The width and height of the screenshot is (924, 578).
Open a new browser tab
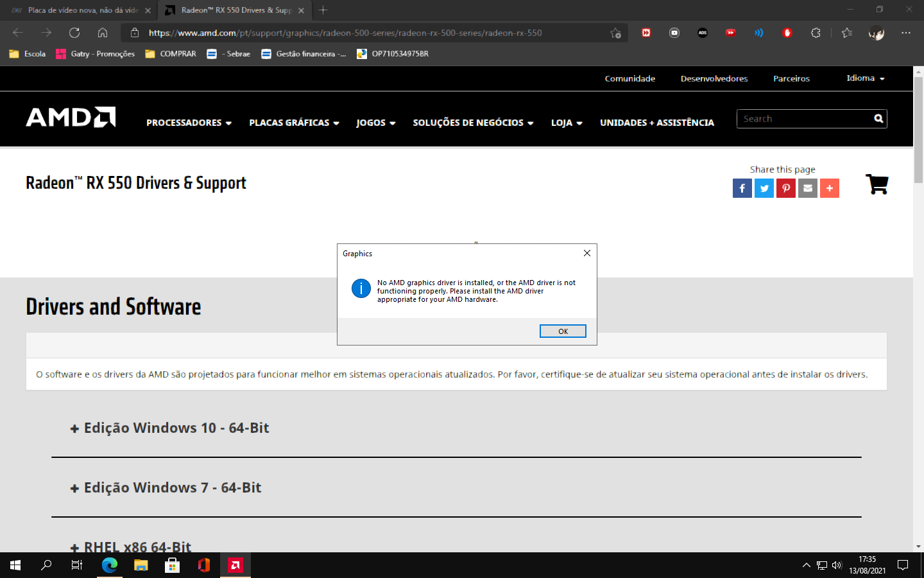(323, 10)
